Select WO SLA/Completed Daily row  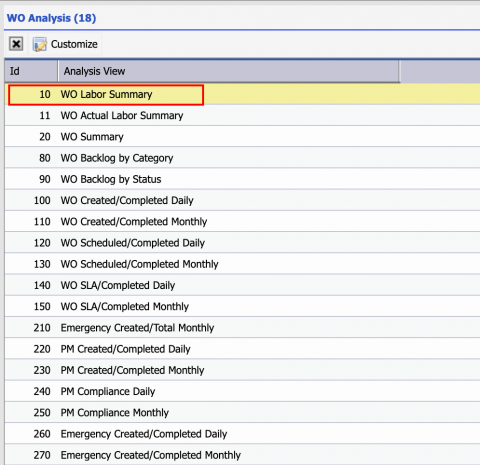point(242,285)
